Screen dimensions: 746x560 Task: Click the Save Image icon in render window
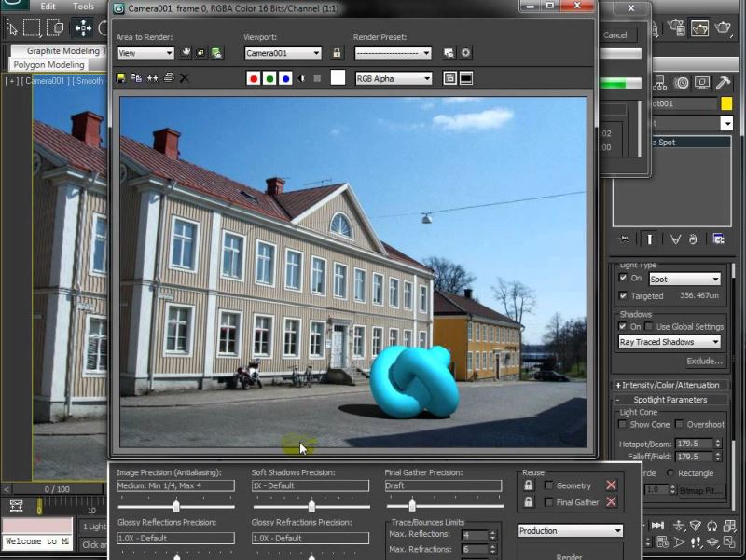click(121, 78)
